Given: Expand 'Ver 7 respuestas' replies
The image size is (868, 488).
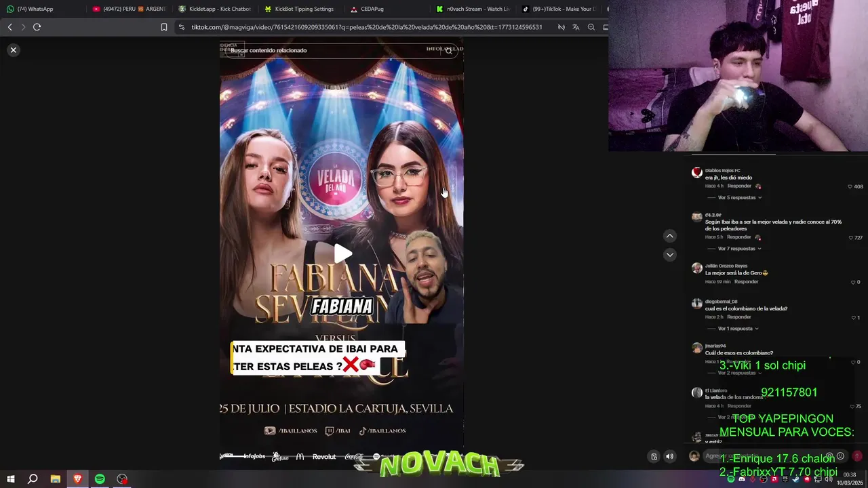Looking at the screenshot, I should point(740,249).
